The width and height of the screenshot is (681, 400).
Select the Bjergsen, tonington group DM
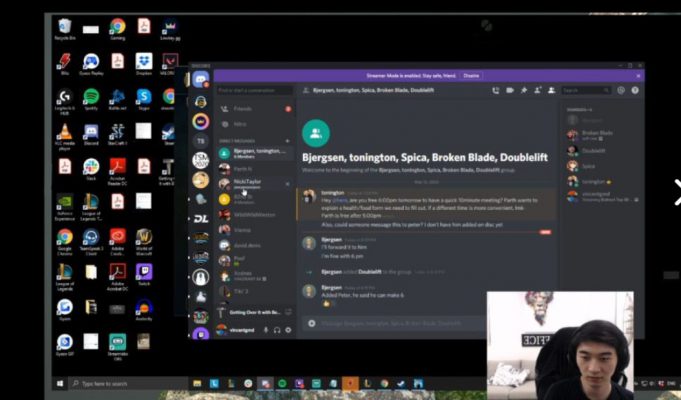(x=255, y=153)
